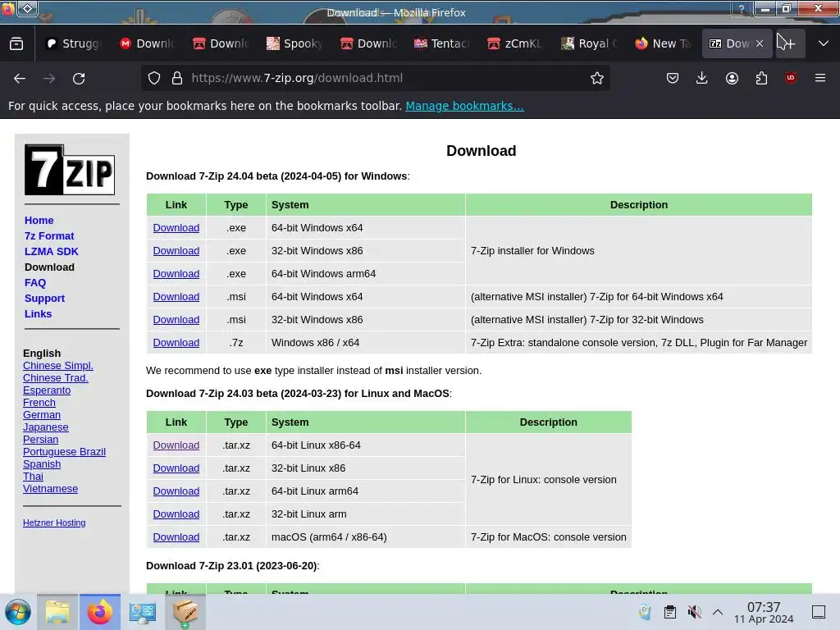The width and height of the screenshot is (840, 630).
Task: Open the tray icon left of clipboard
Action: (646, 612)
